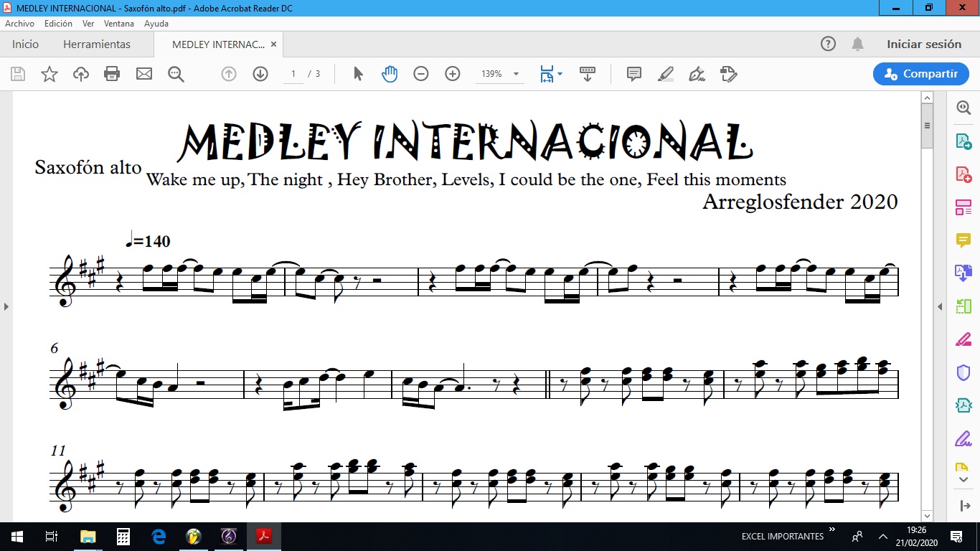The width and height of the screenshot is (980, 551).
Task: Print the document with printer icon
Action: pyautogui.click(x=112, y=74)
